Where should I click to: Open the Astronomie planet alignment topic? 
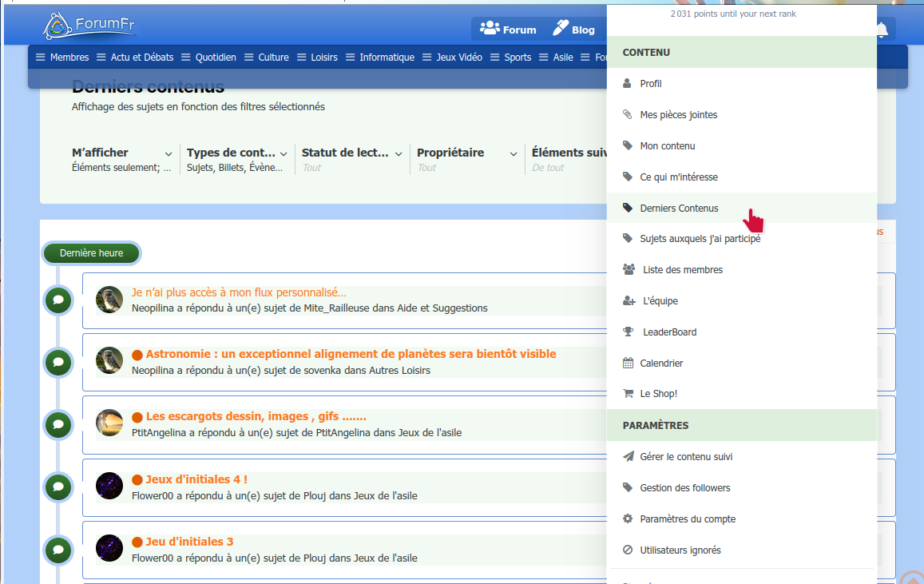click(351, 354)
